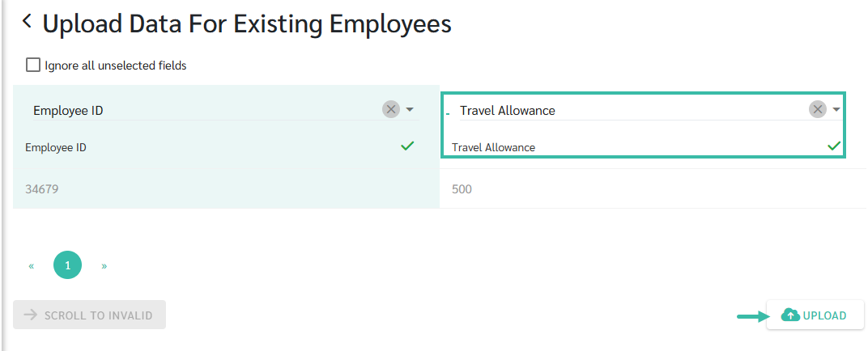Select page 1 in pagination
Screen dimensions: 868x351
click(x=68, y=265)
